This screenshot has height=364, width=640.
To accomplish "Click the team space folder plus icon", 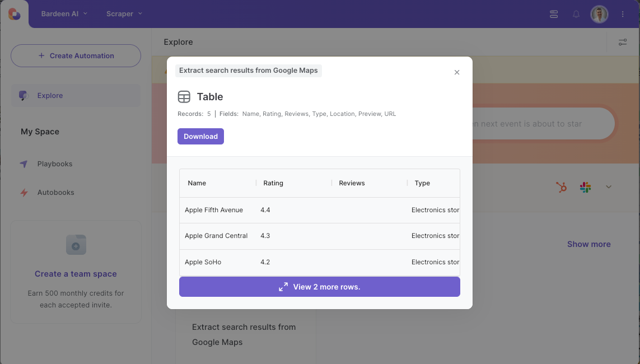I will [76, 245].
